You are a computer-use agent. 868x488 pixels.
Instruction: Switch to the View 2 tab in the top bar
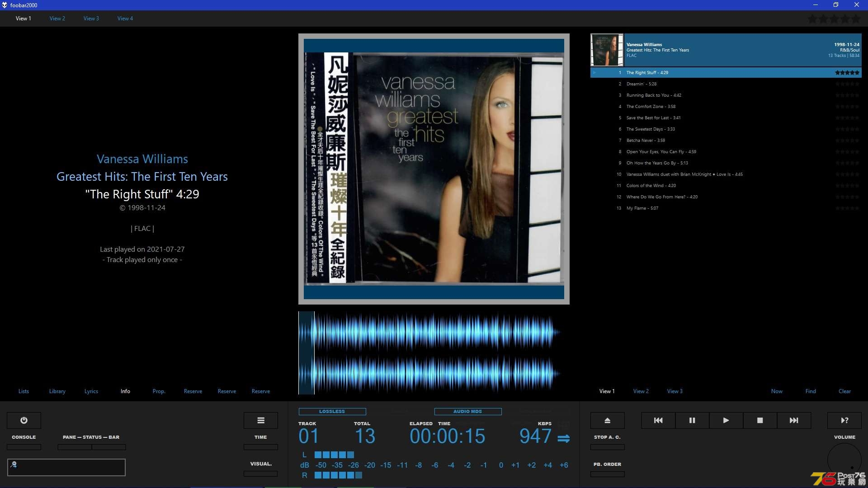(x=57, y=19)
